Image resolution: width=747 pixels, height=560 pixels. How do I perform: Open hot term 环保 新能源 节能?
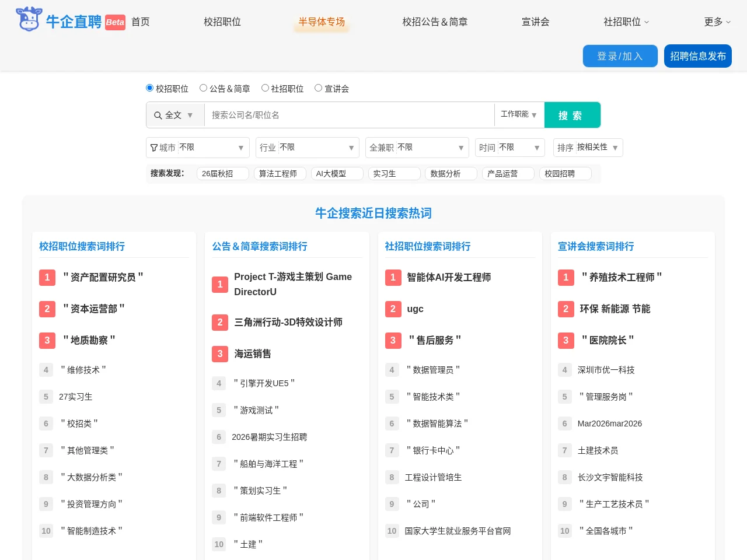(x=615, y=309)
